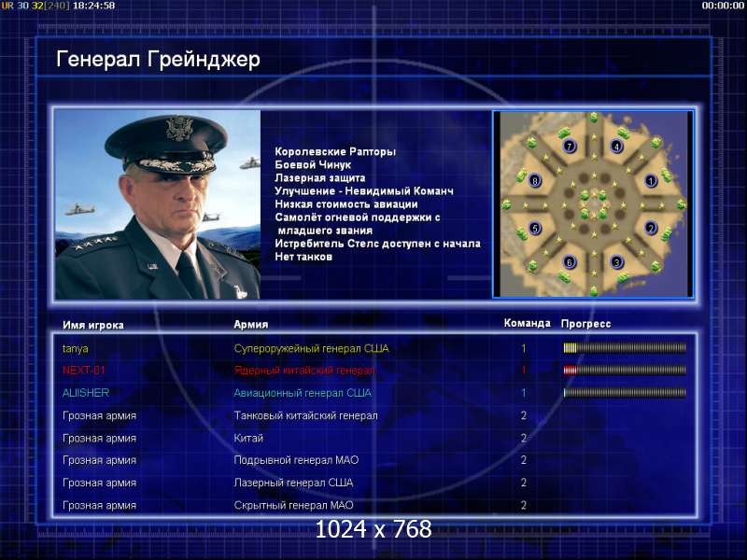Click 'Самолёт огневой поддержки с' line
Viewport: 747px width, 560px height.
[358, 217]
